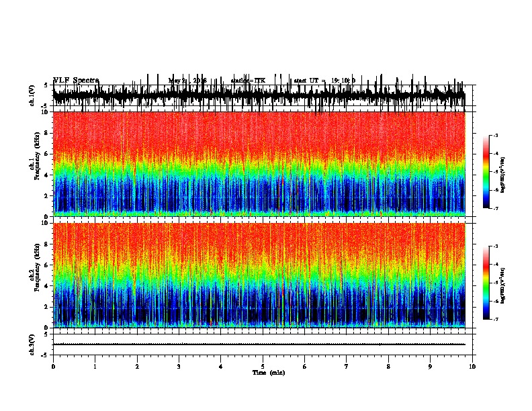Click the time axis tick label '10'

(x=472, y=367)
